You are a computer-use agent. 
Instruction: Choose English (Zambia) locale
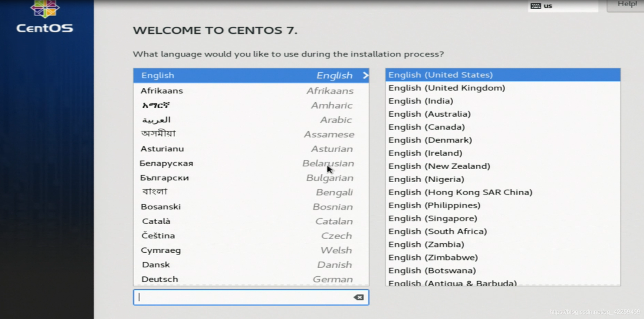click(x=503, y=244)
